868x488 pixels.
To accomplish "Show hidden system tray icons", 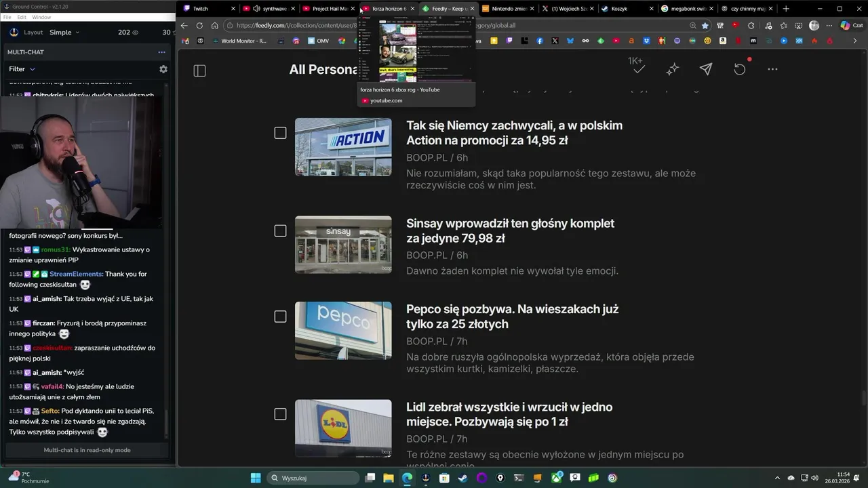I will tap(778, 478).
